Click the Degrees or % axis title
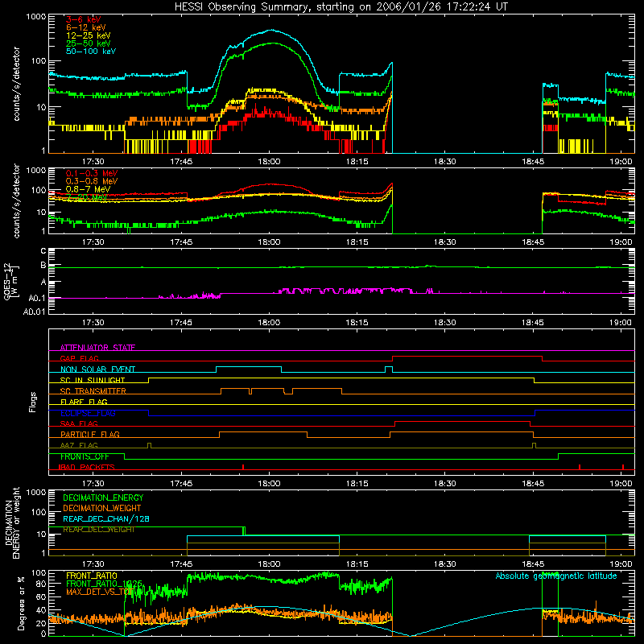644x644 pixels. click(21, 603)
